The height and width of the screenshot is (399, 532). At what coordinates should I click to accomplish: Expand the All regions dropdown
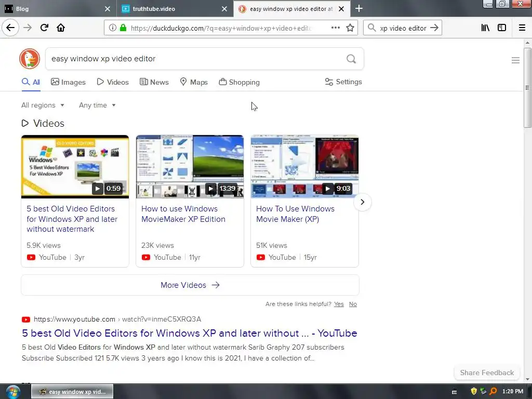[x=43, y=105]
